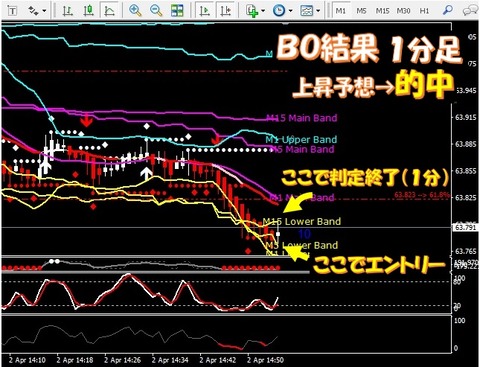Click the 63.855 price scale value
The height and width of the screenshot is (367, 480).
(x=467, y=171)
